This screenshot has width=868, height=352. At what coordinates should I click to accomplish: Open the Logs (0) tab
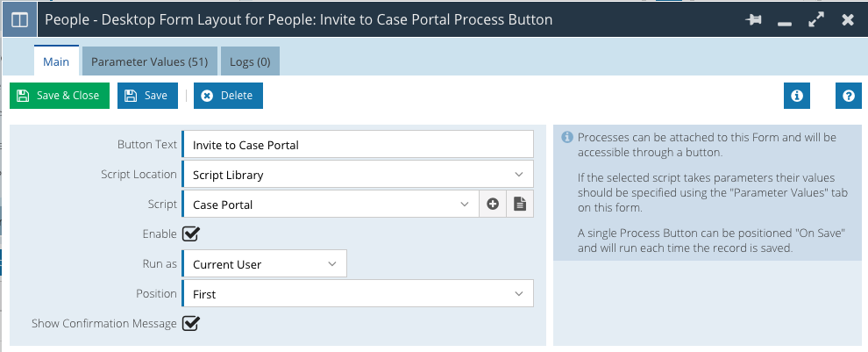click(250, 61)
